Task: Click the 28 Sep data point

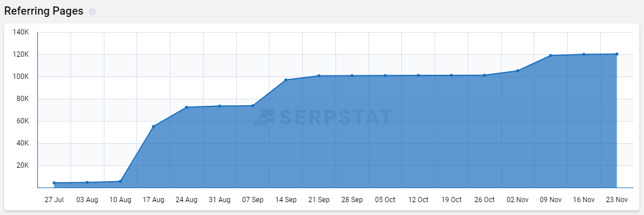Action: (x=352, y=75)
